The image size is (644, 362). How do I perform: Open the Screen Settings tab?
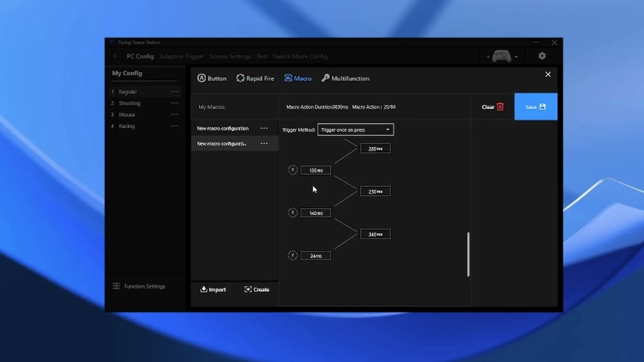click(x=230, y=56)
